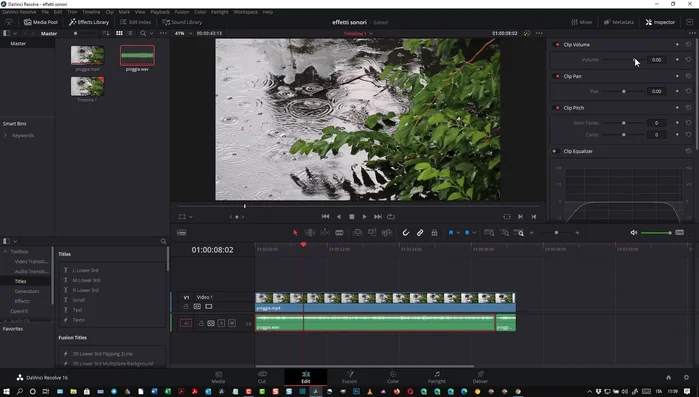Open Windows taskbar search

pyautogui.click(x=20, y=391)
